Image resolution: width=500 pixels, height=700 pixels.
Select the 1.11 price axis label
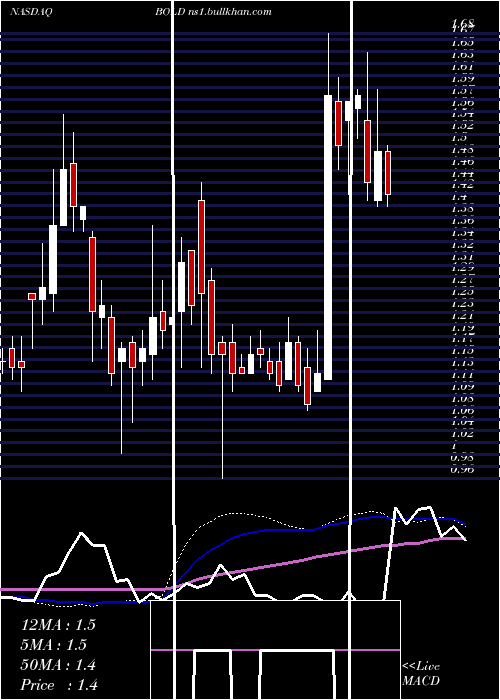point(462,375)
